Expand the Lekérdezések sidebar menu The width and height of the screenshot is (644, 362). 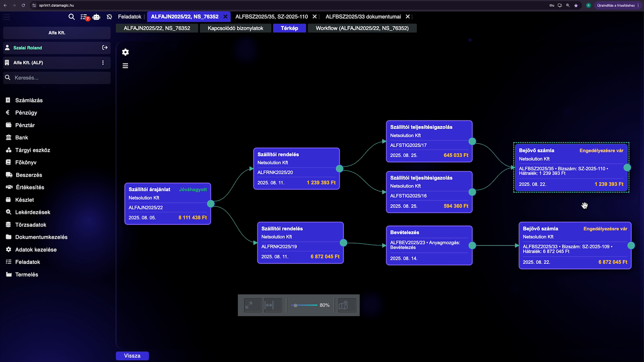(x=33, y=212)
